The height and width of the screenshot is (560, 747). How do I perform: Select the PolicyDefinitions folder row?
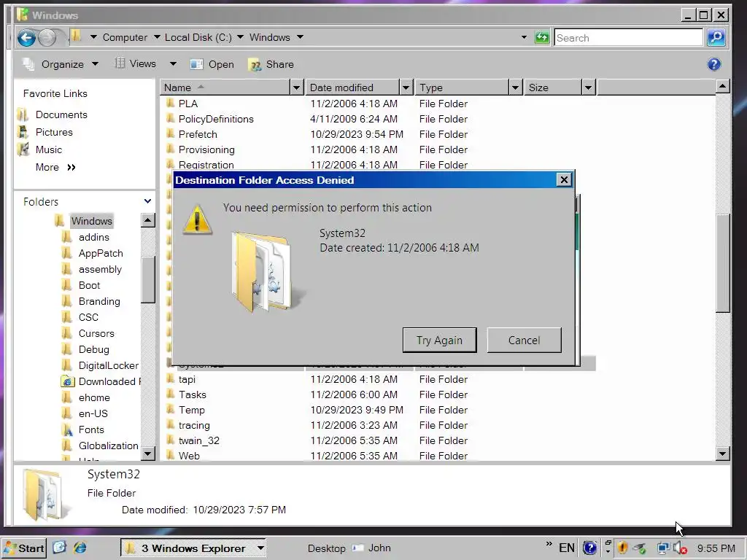coord(377,119)
